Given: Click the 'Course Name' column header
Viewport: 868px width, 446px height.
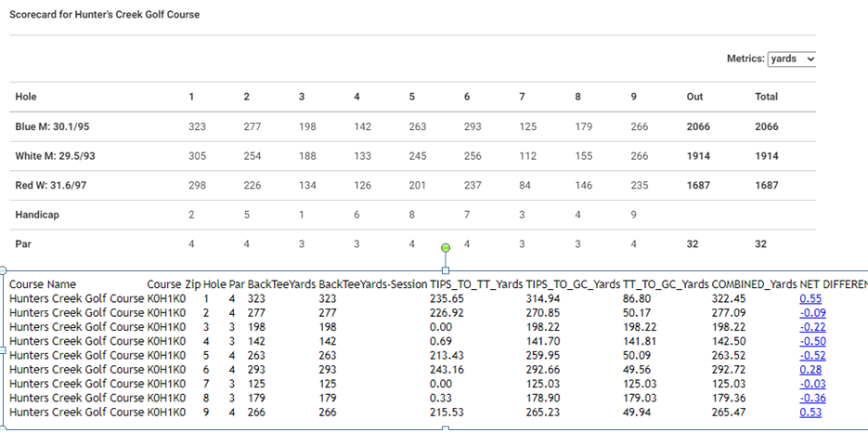Looking at the screenshot, I should coord(43,284).
